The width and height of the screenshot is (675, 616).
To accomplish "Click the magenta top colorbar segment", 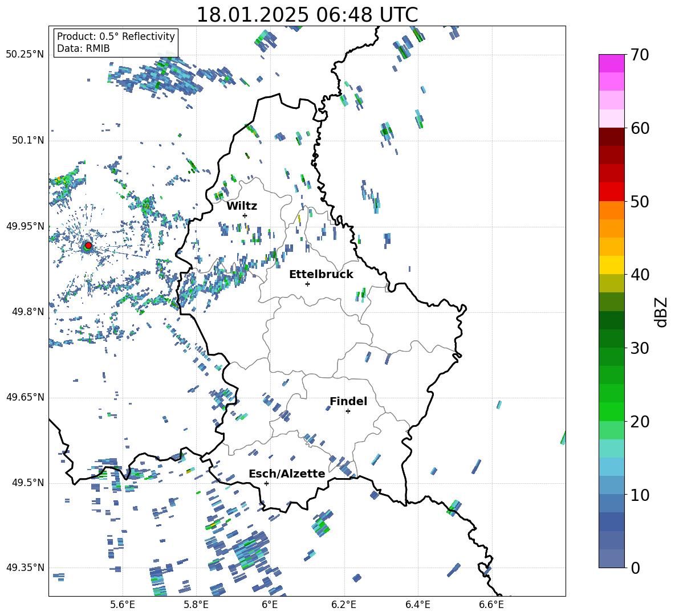I will coord(612,64).
